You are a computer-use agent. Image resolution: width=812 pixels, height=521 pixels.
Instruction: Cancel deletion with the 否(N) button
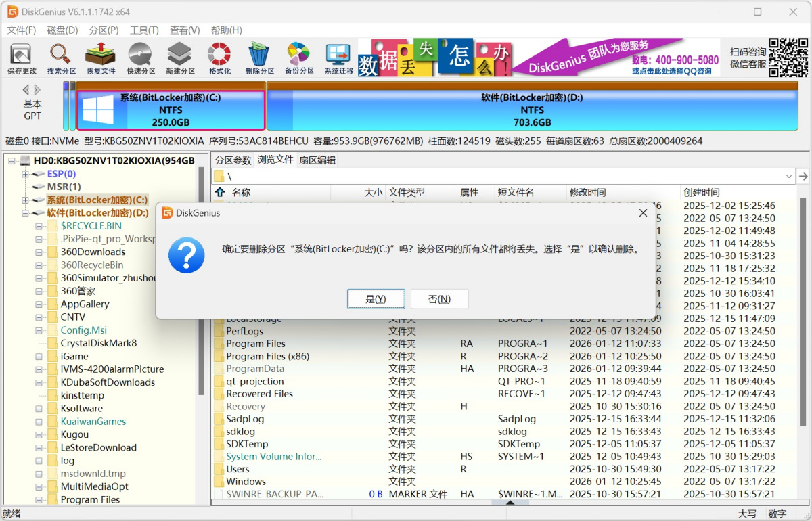pyautogui.click(x=439, y=299)
